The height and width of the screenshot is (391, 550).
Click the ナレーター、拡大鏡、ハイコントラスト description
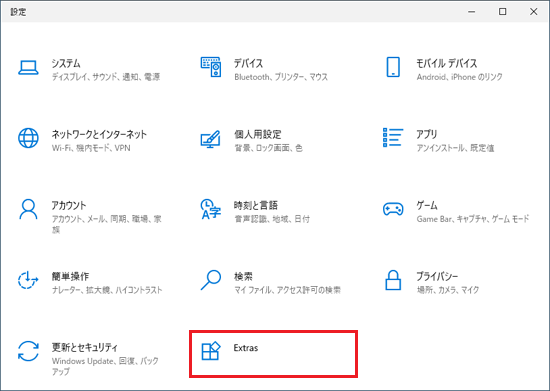tap(107, 290)
